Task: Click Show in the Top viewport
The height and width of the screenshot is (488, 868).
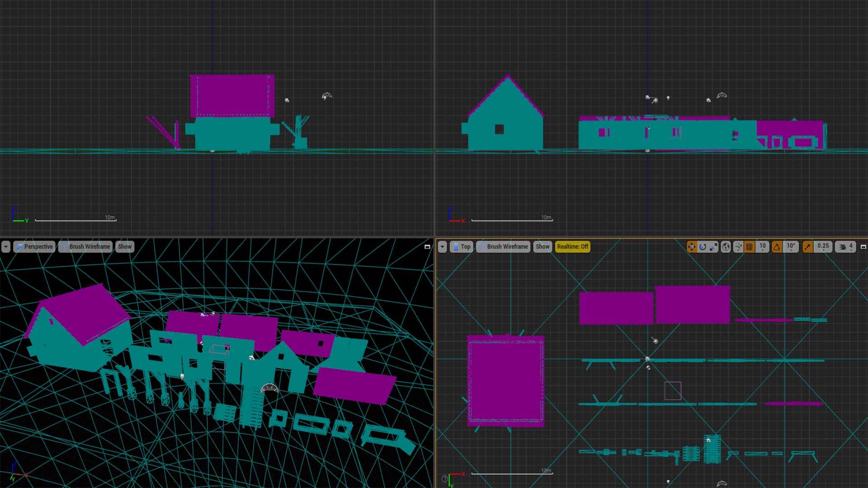Action: 542,247
